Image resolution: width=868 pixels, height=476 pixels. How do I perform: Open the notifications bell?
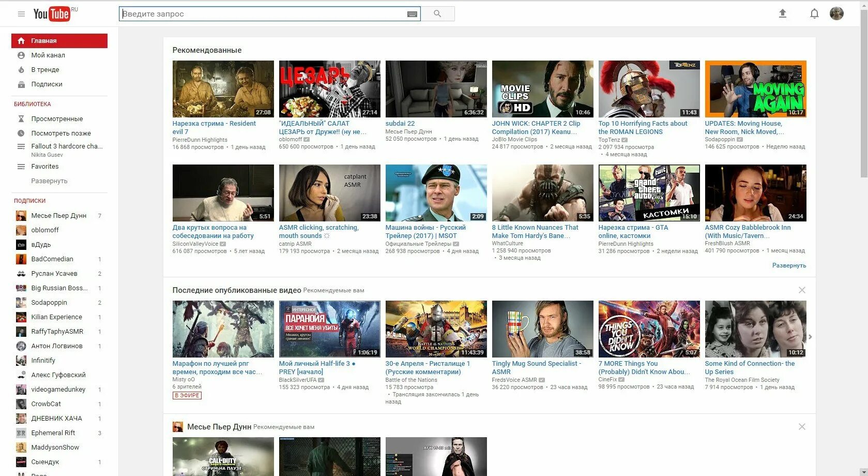tap(814, 13)
